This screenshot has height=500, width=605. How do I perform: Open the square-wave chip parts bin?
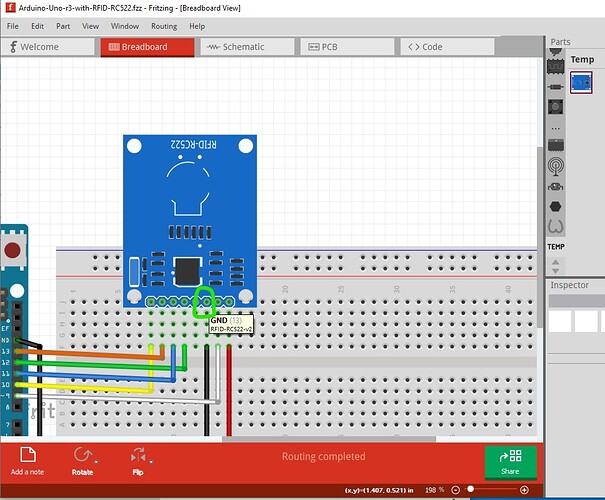[556, 67]
